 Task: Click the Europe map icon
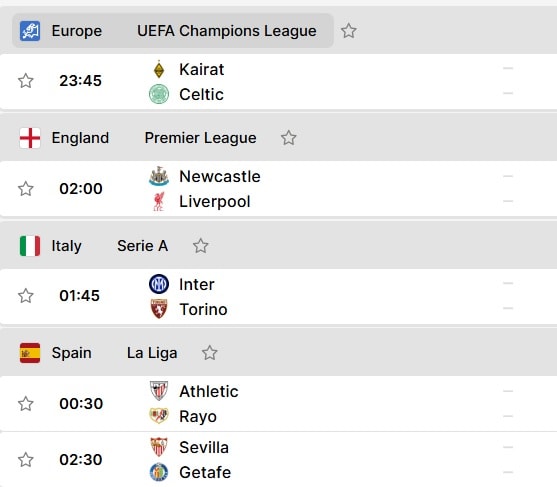click(x=30, y=31)
